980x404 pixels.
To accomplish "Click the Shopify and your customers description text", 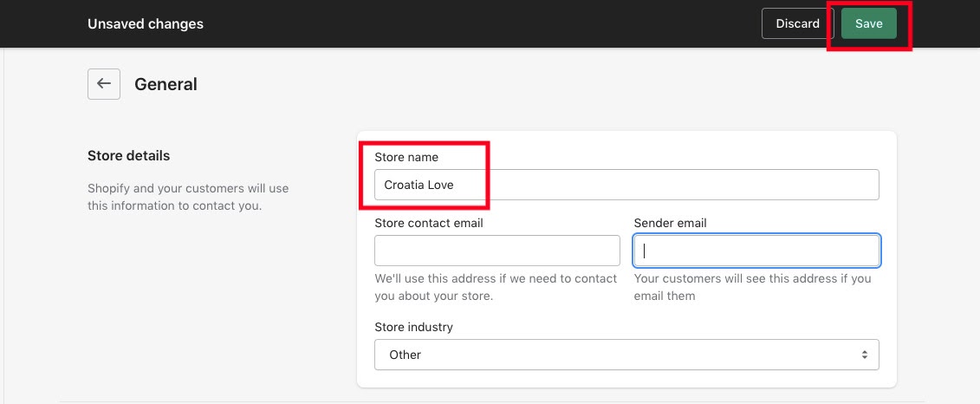I will click(x=188, y=197).
